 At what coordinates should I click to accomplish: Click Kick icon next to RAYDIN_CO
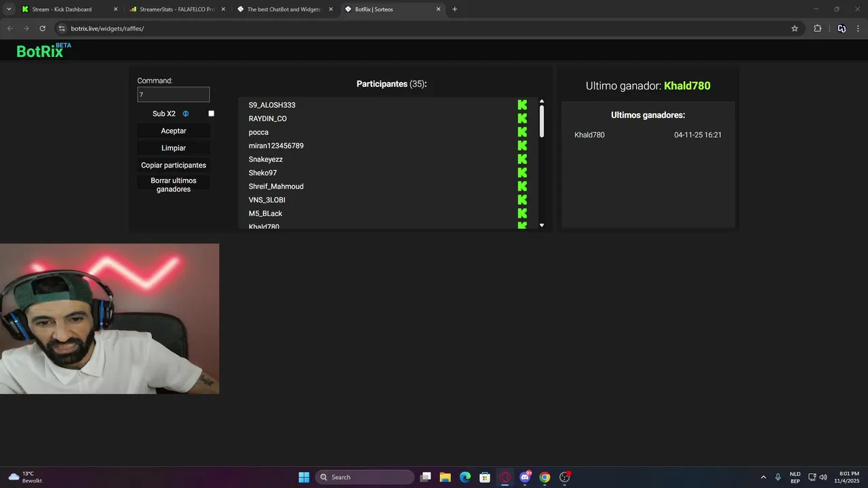tap(522, 119)
